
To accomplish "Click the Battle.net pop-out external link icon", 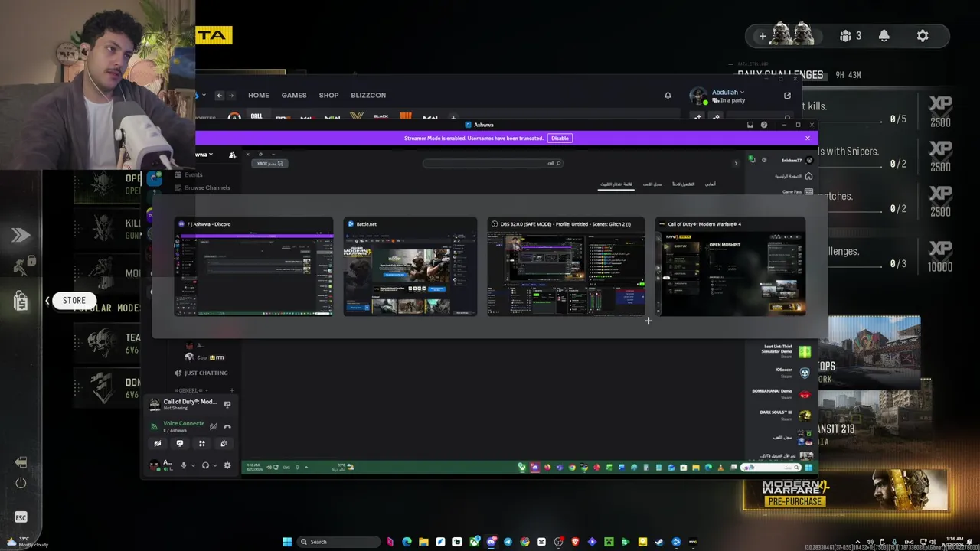I will tap(787, 96).
